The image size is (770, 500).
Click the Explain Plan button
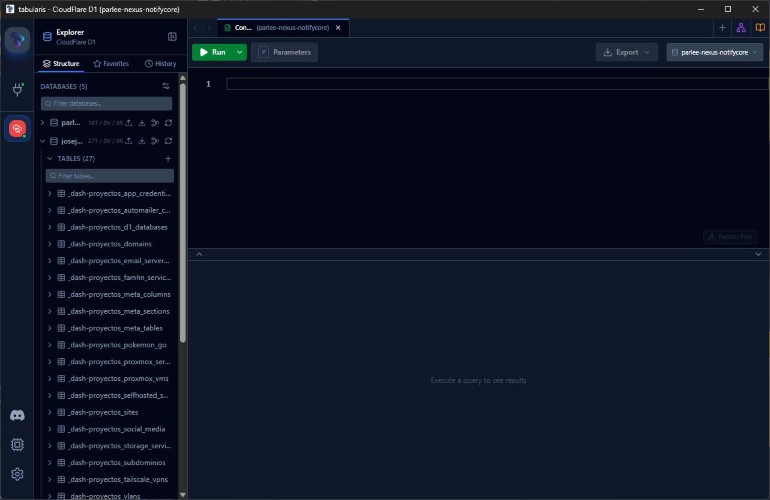click(x=730, y=237)
